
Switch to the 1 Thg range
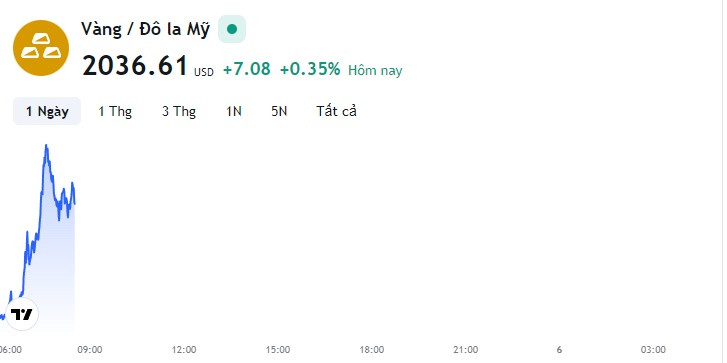pyautogui.click(x=115, y=111)
